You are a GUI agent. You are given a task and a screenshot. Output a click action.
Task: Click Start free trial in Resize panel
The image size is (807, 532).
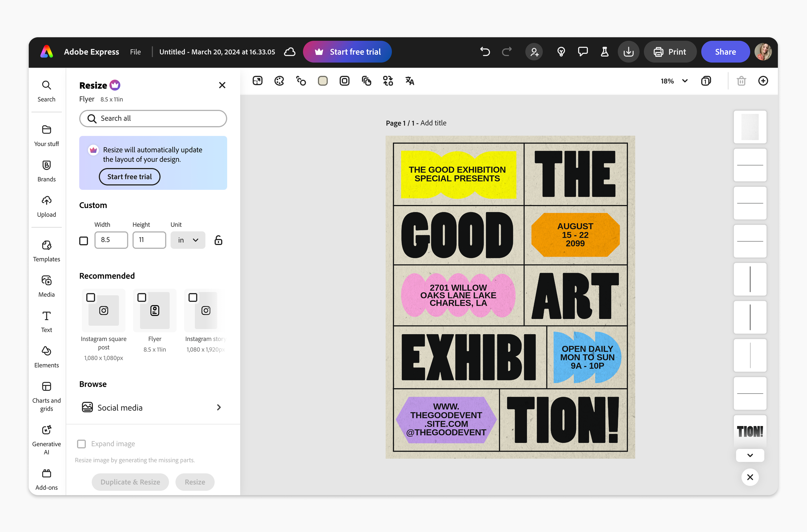(130, 177)
